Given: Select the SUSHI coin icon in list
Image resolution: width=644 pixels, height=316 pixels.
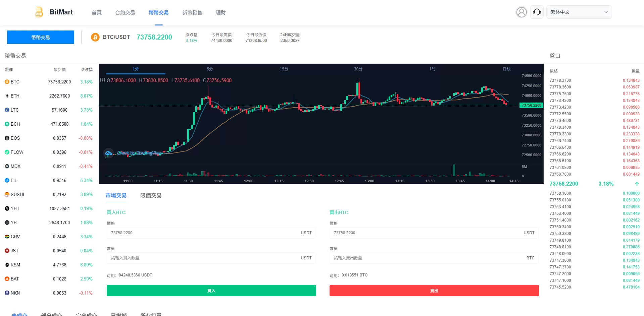Looking at the screenshot, I should coord(7,194).
